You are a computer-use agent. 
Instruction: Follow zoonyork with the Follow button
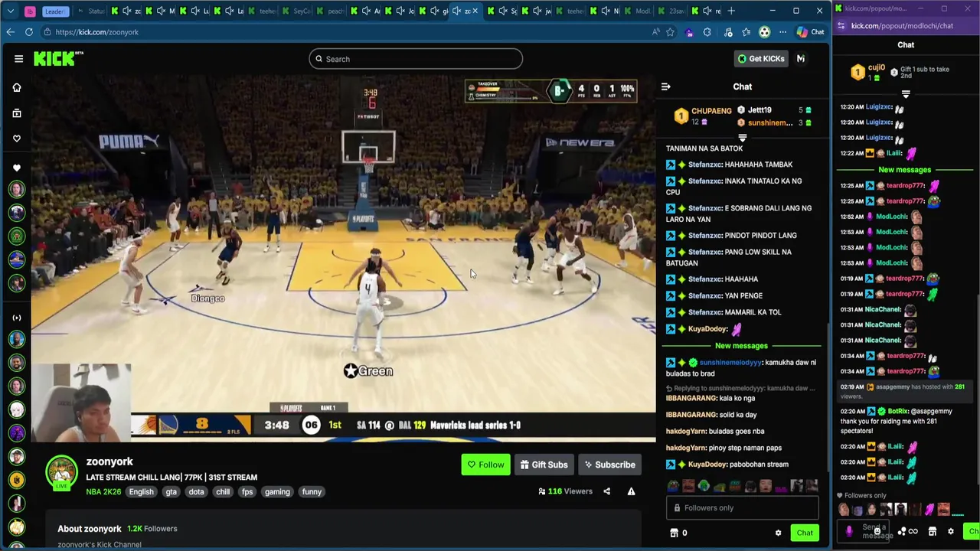485,465
